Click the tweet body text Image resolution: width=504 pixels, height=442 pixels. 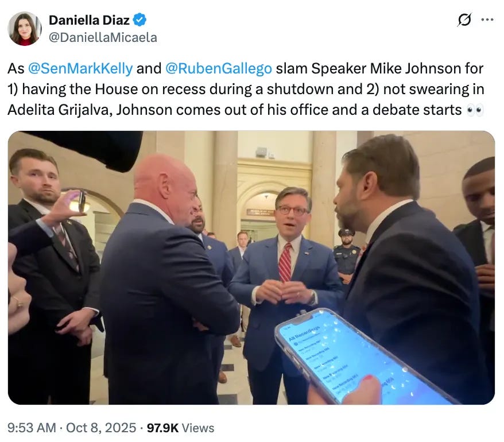(x=246, y=89)
